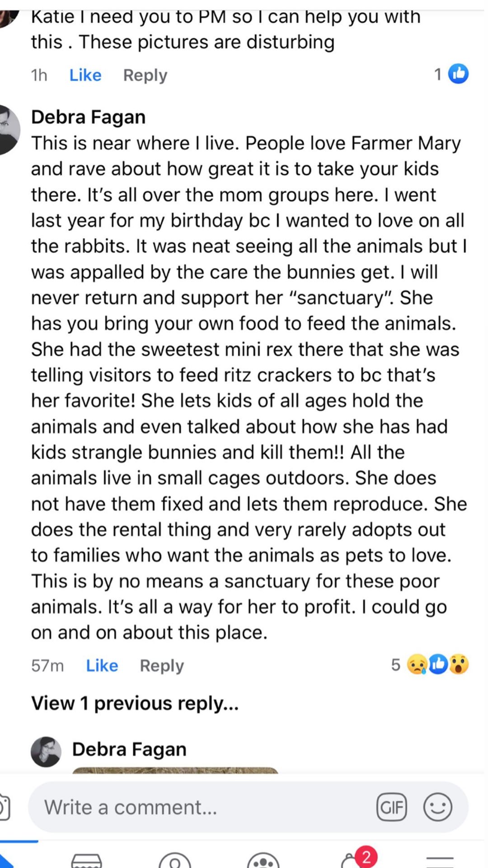Image resolution: width=488 pixels, height=868 pixels.
Task: Tap the camera icon beside comment box
Action: pyautogui.click(x=5, y=807)
